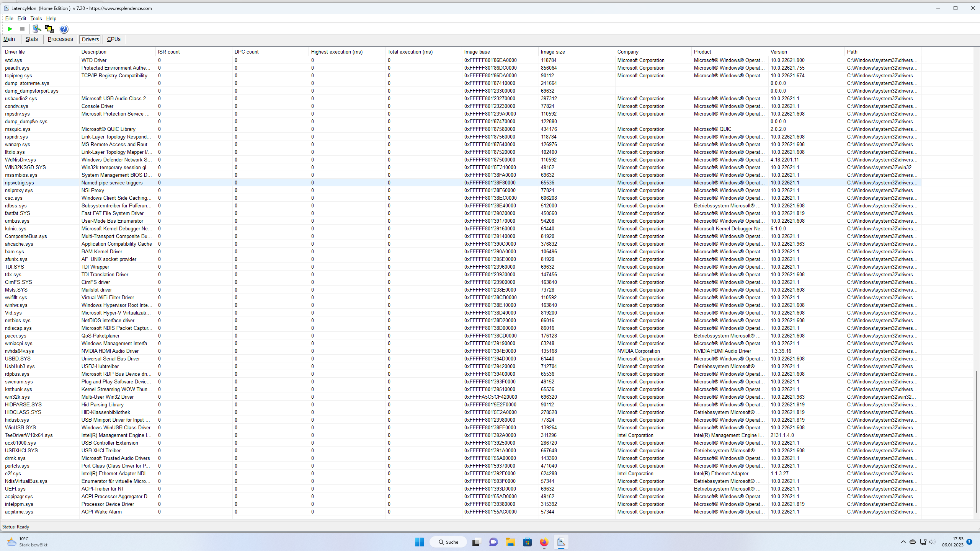Open the Tools menu
This screenshot has width=980, height=551.
(36, 18)
